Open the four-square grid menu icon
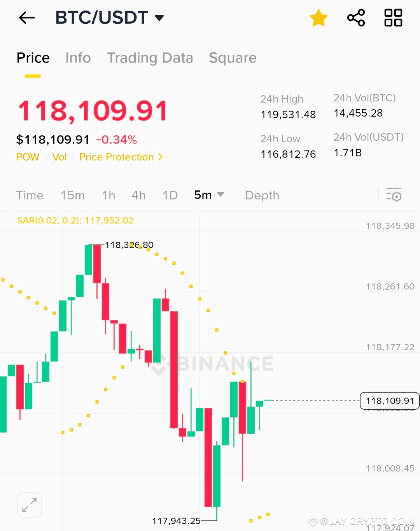420x531 pixels. tap(393, 17)
